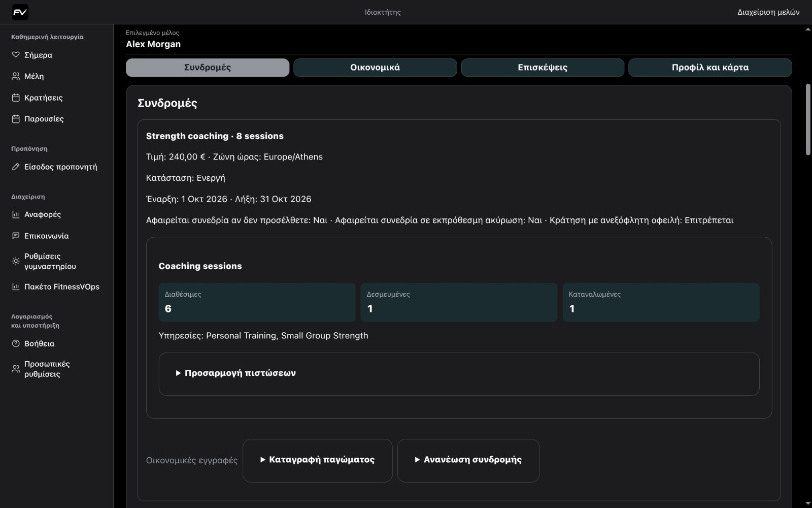Click the question mark icon beside Βοήθεια
The image size is (812, 508).
[x=16, y=343]
